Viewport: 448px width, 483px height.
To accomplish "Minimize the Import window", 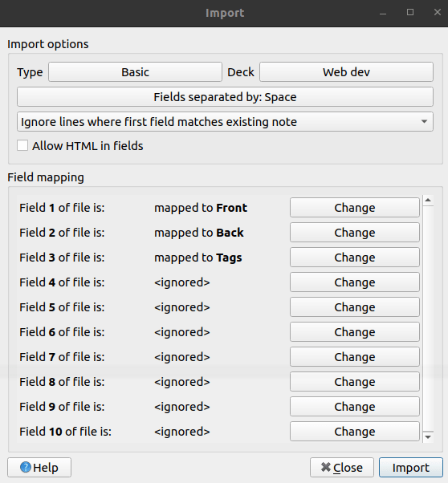I will tap(383, 13).
